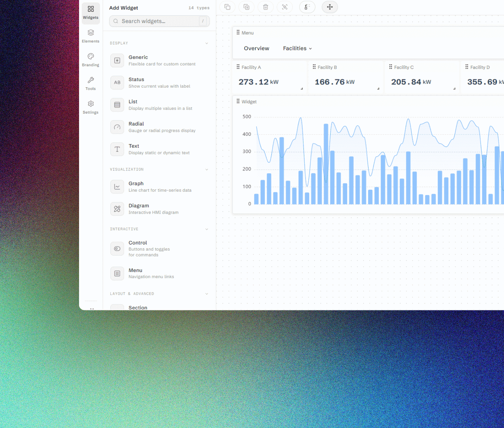Open the Elements sidebar panel
This screenshot has width=504, height=428.
pyautogui.click(x=91, y=36)
